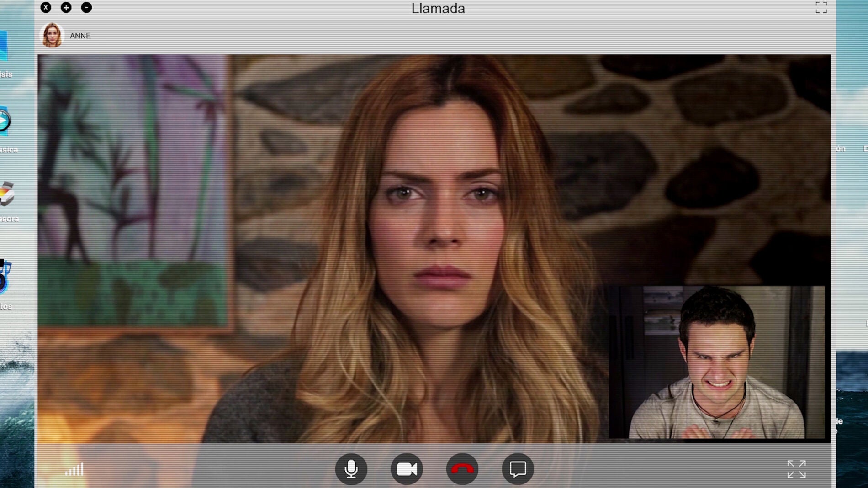Toggle the video camera off

click(x=407, y=469)
